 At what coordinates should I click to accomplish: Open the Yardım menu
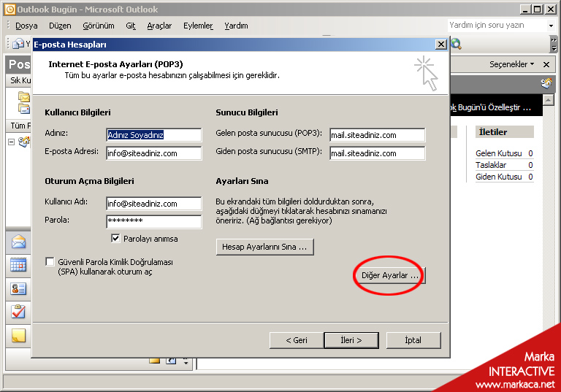click(236, 26)
